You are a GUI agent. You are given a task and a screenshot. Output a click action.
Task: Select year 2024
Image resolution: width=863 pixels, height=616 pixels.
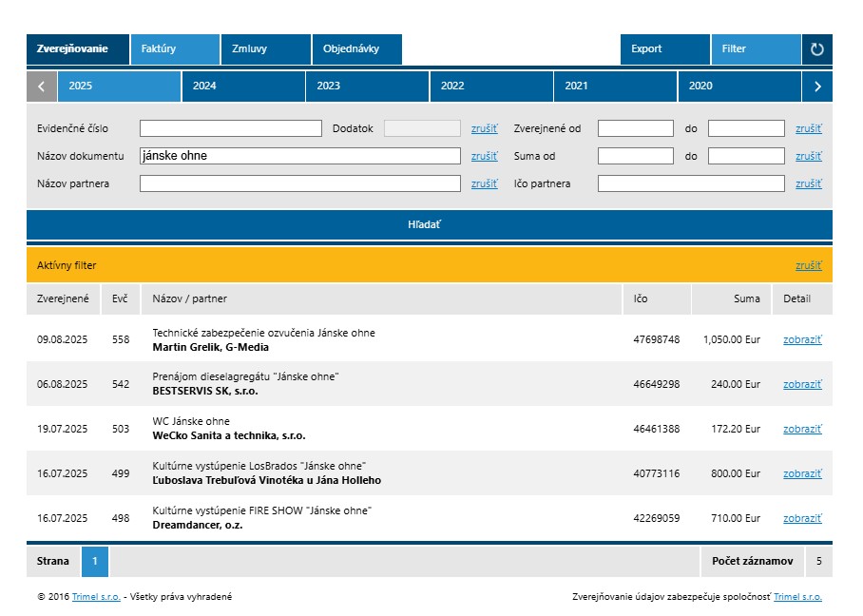click(243, 87)
